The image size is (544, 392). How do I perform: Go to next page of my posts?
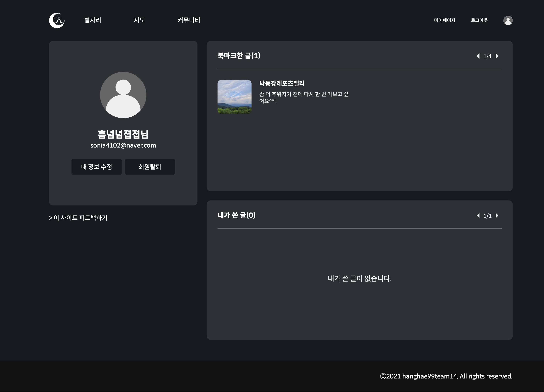[x=497, y=216]
